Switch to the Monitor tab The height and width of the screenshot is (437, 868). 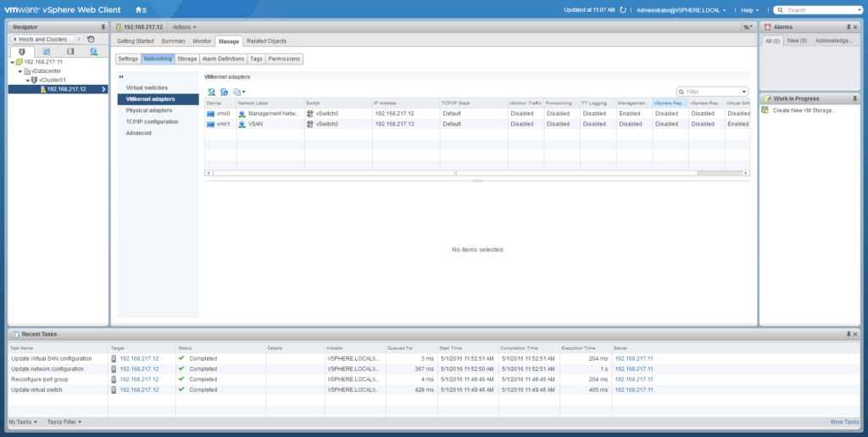[202, 41]
